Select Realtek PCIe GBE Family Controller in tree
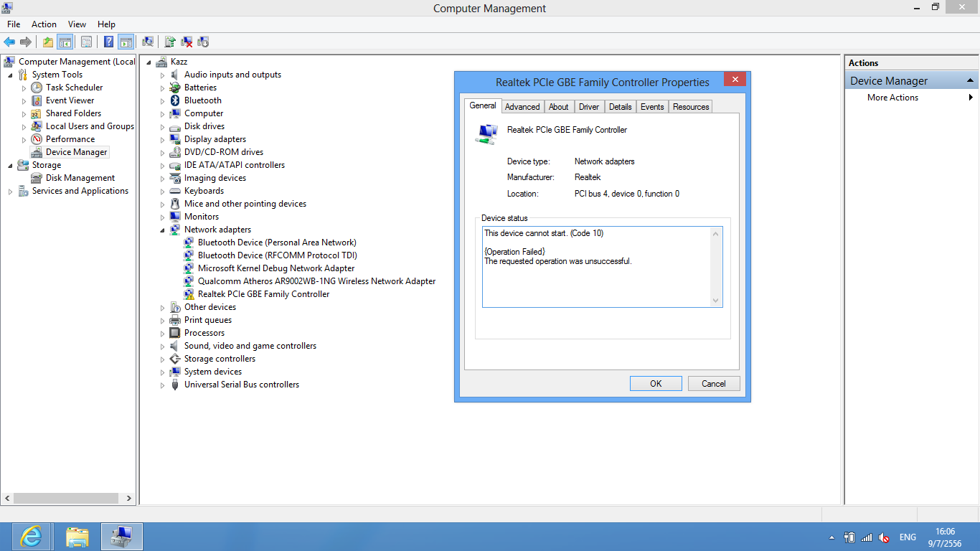The image size is (980, 551). tap(263, 294)
